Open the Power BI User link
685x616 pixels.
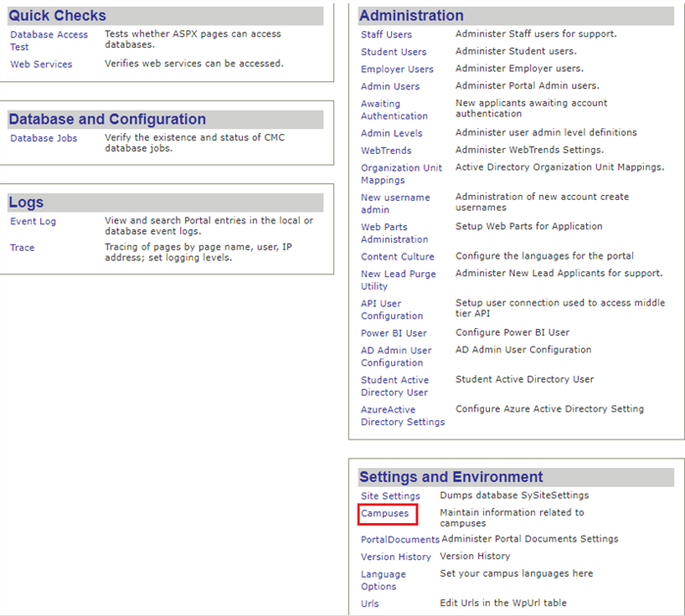pyautogui.click(x=393, y=334)
